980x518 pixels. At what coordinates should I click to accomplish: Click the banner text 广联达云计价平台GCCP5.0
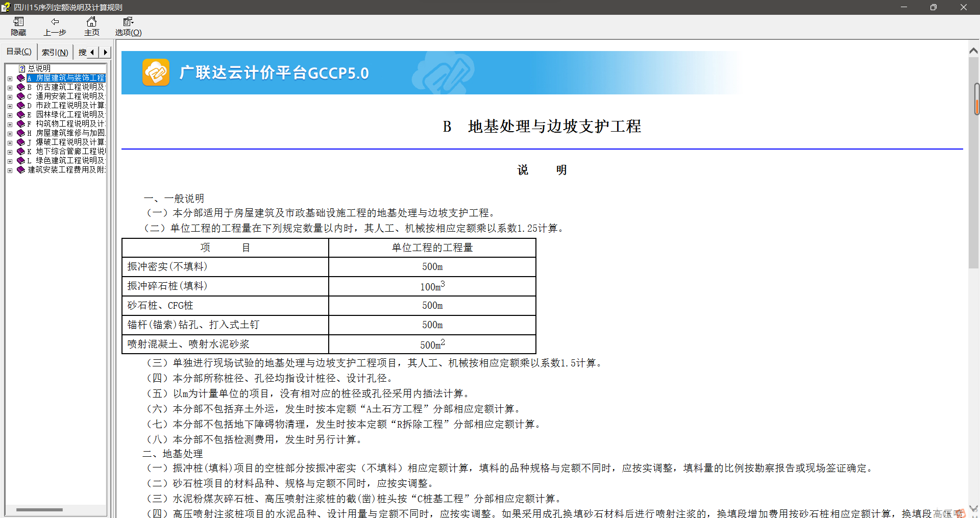(x=274, y=72)
